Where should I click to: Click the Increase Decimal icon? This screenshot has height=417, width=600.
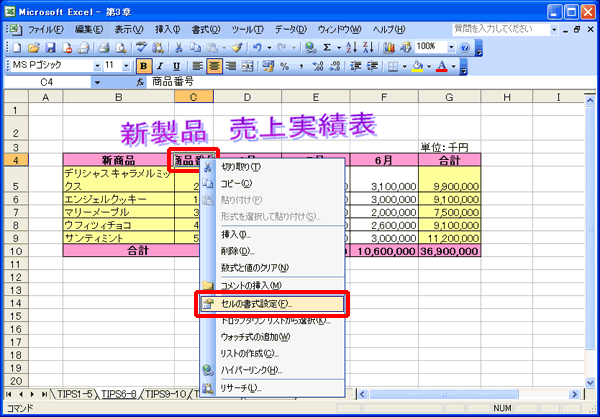tap(318, 67)
